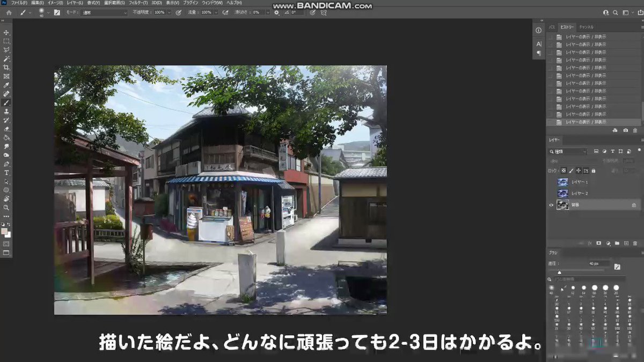Screen dimensions: 644x362
Task: Toggle lock transparent pixels
Action: pos(563,171)
